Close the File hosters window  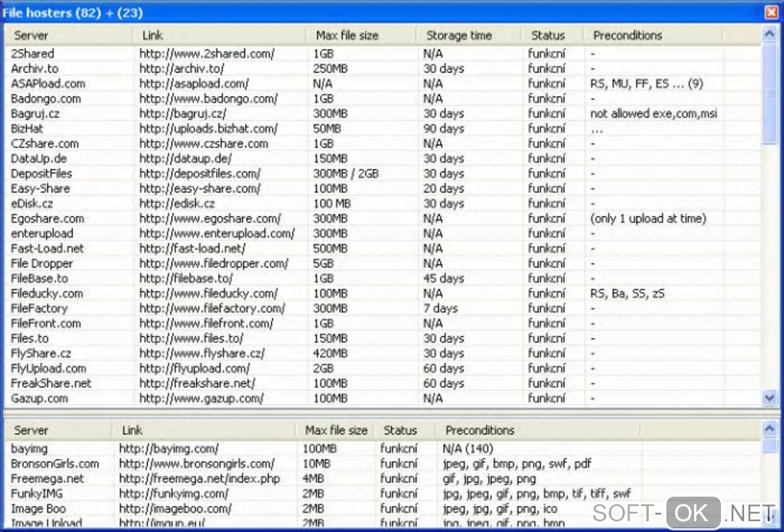(772, 12)
